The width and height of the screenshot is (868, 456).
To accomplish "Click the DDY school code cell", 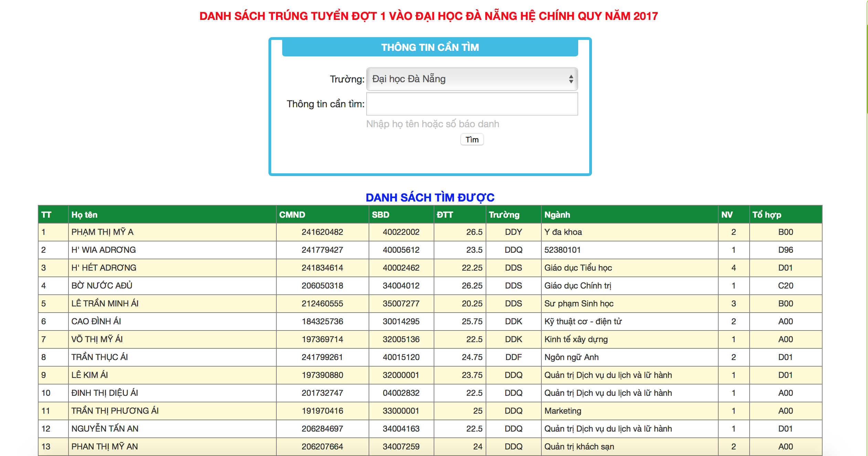I will pyautogui.click(x=514, y=232).
